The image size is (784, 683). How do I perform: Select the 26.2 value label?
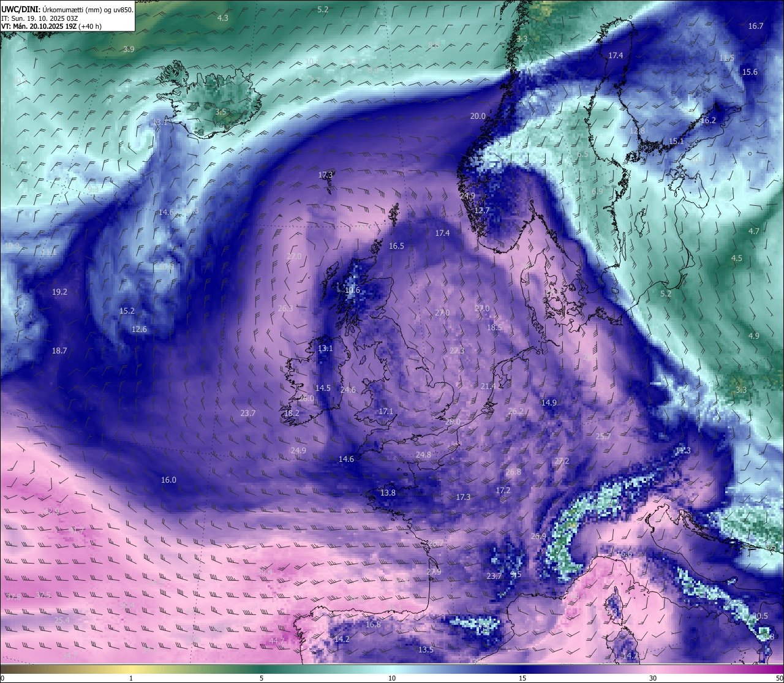[x=516, y=412]
